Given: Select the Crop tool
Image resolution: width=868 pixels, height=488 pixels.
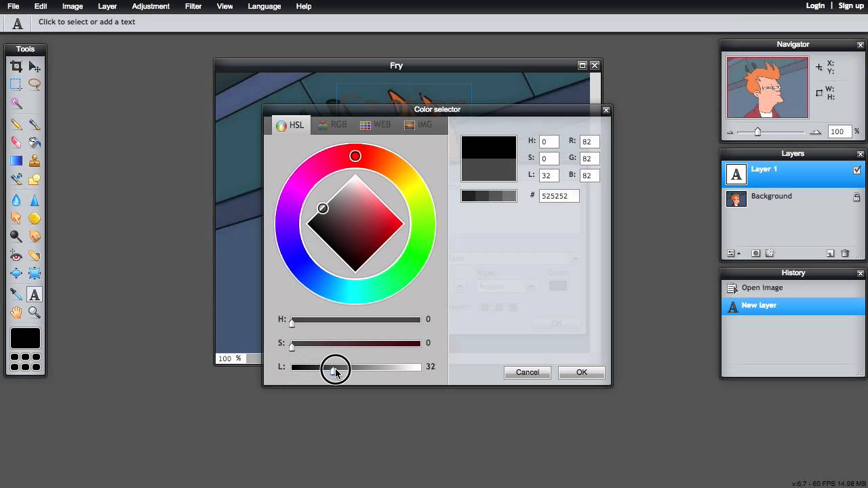Looking at the screenshot, I should (16, 66).
